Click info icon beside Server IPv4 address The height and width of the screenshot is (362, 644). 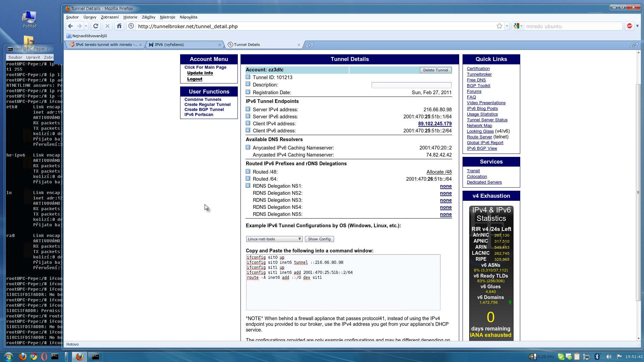point(248,109)
